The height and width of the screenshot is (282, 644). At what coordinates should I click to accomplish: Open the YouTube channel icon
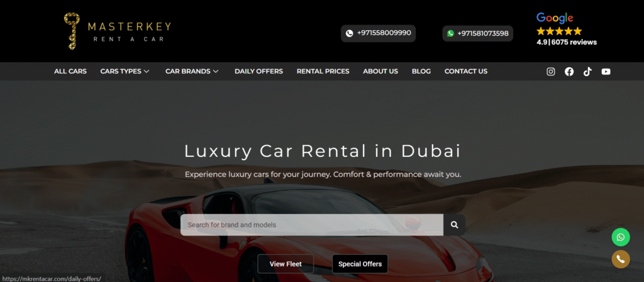tap(606, 72)
